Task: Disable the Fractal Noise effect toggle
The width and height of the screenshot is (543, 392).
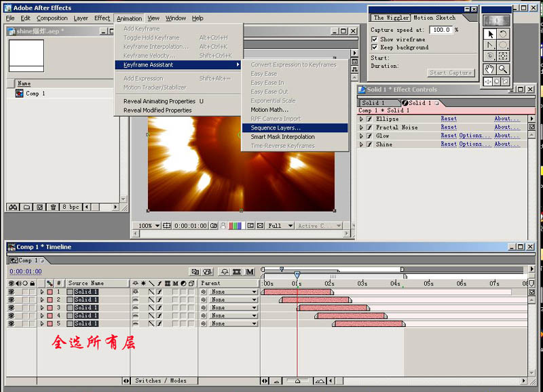Action: (369, 128)
